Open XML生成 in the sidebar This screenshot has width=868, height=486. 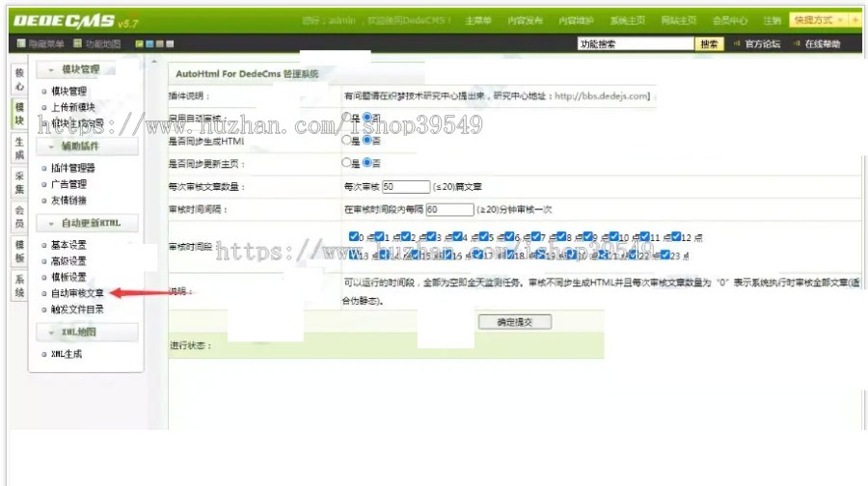point(67,354)
